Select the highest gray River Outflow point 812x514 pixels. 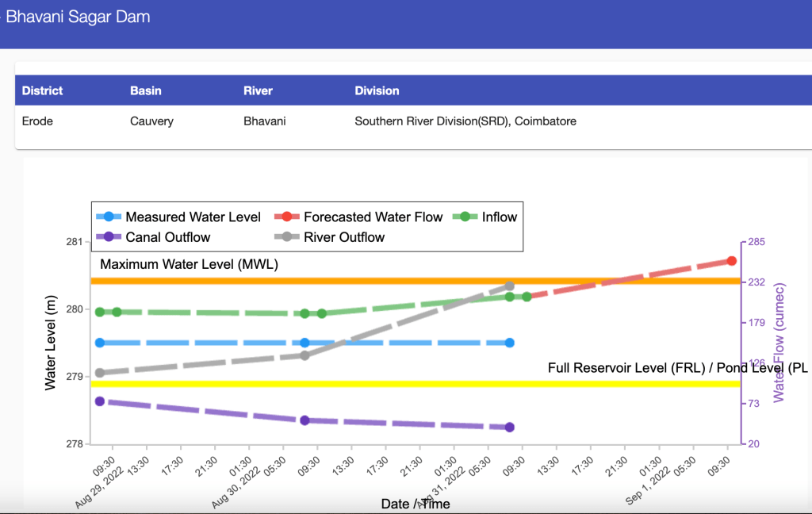pyautogui.click(x=510, y=286)
